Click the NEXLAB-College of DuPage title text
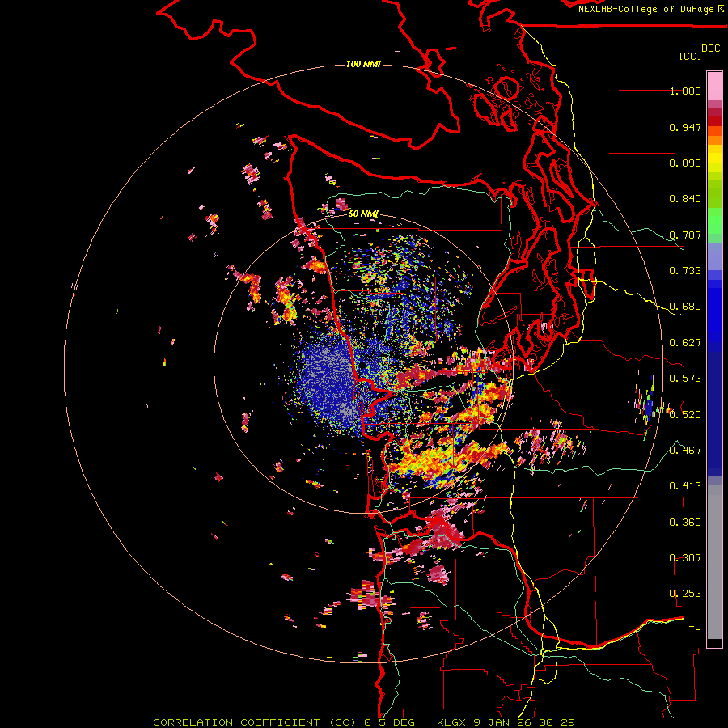 point(646,9)
